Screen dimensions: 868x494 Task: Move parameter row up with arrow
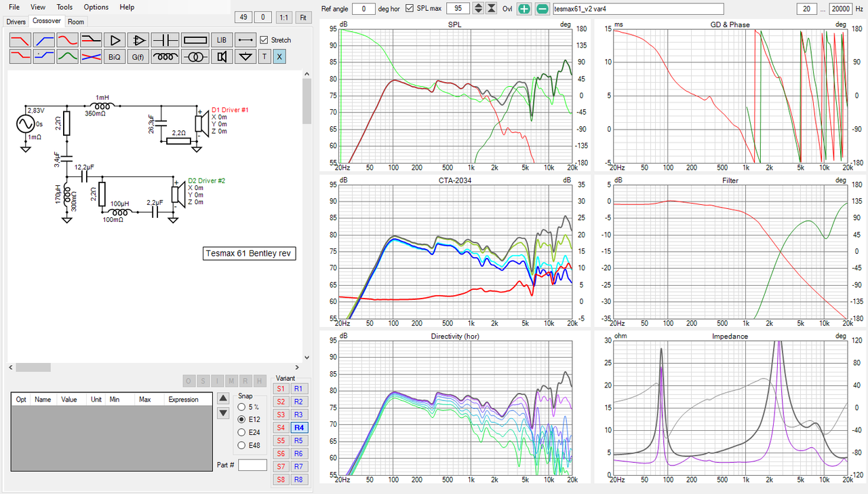pos(222,399)
